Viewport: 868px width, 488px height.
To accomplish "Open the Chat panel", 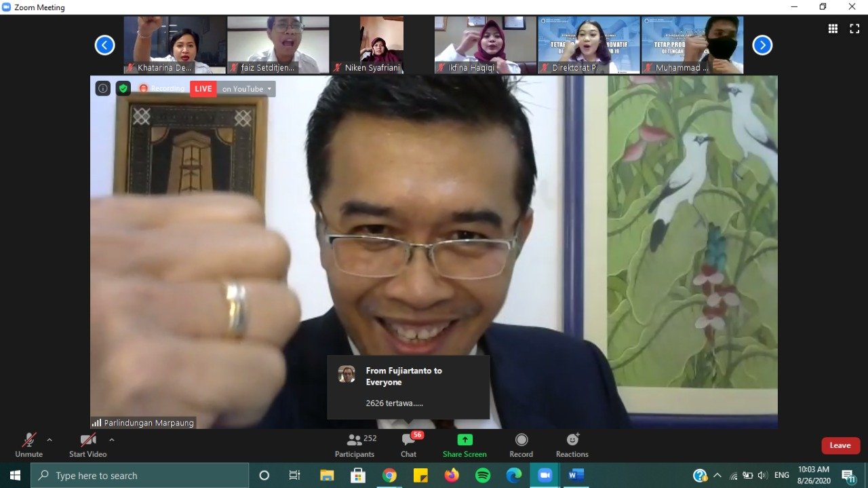I will pyautogui.click(x=408, y=445).
